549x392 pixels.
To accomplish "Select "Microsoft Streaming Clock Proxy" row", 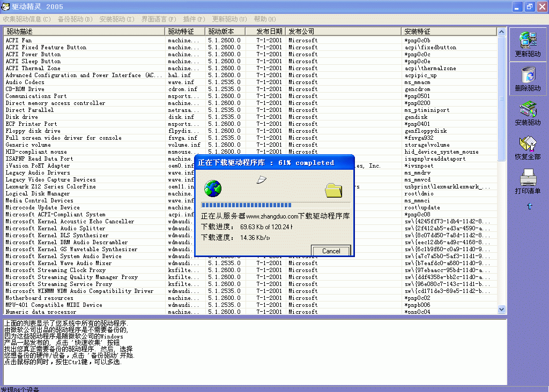I will coord(250,270).
